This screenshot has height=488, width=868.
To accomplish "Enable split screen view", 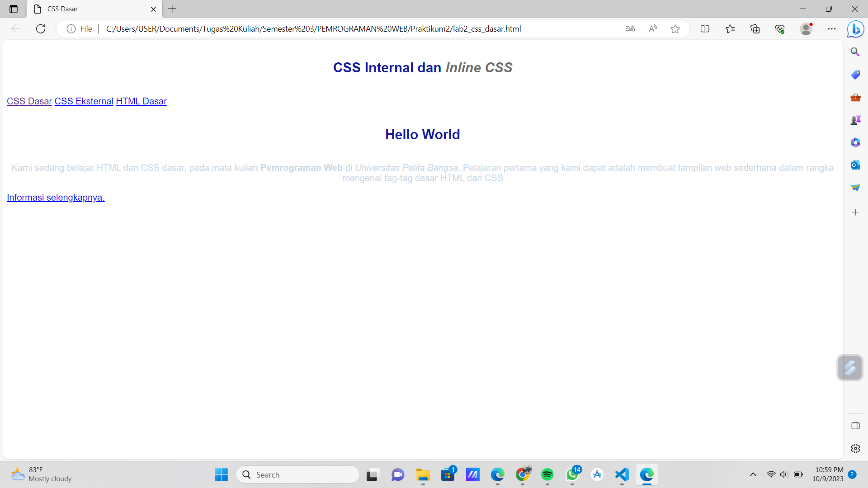I will pyautogui.click(x=705, y=28).
